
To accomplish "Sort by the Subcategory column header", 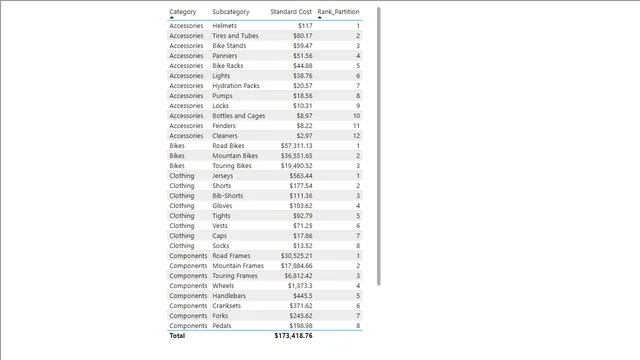I will [x=231, y=12].
